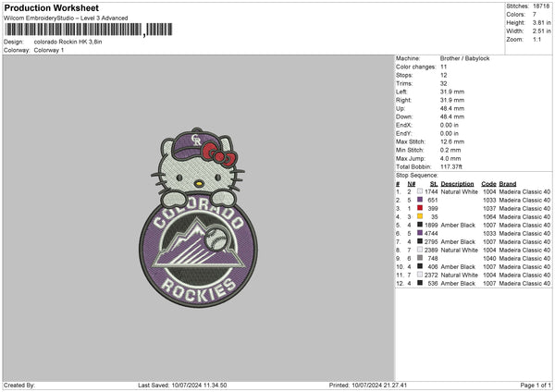Click the stitch count 2795 in row 7
Viewport: 555px width, 392px height.
coord(431,241)
